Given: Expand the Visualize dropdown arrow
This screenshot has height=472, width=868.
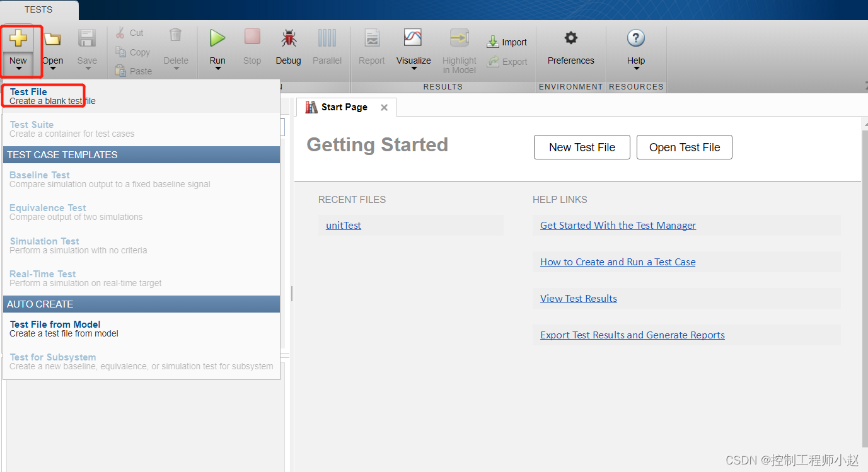Looking at the screenshot, I should click(414, 69).
